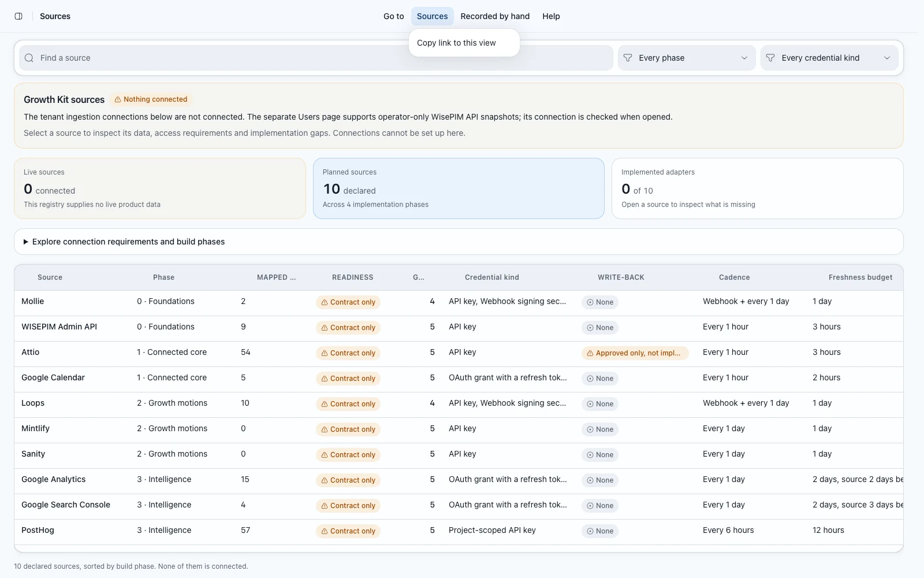The image size is (924, 578).
Task: Click PostHog's Contract only warning icon
Action: pyautogui.click(x=325, y=531)
